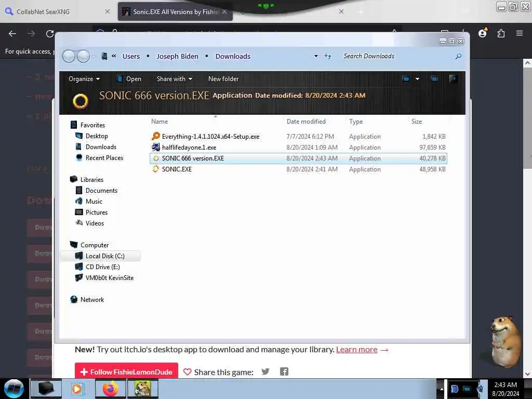Select Everything-1.4.1.1024.x64-Setup.exe file name
The width and height of the screenshot is (532, 399).
(x=211, y=137)
